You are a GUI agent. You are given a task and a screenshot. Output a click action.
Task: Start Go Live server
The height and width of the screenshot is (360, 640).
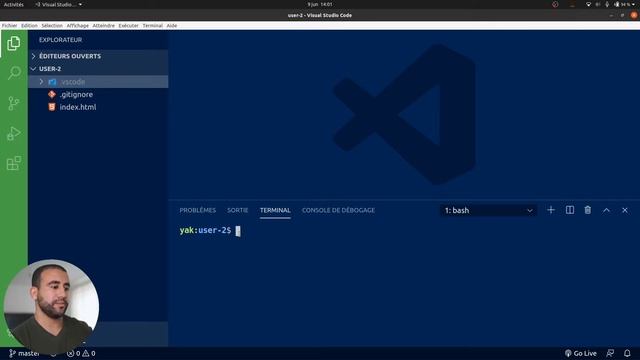click(581, 353)
